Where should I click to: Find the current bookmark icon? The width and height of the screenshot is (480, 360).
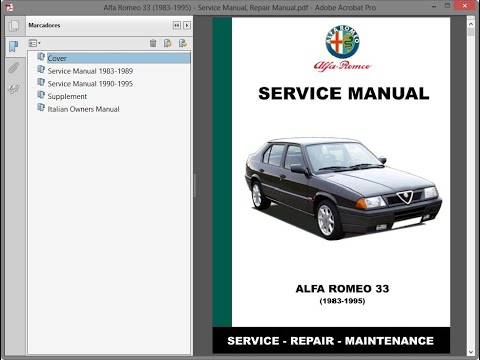[x=183, y=43]
